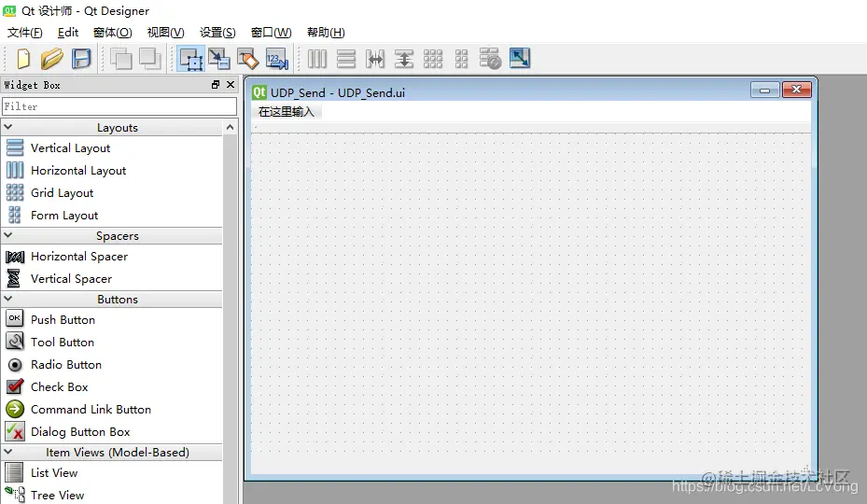The width and height of the screenshot is (867, 504).
Task: Click the Adjust Size toolbar icon
Action: tap(520, 58)
